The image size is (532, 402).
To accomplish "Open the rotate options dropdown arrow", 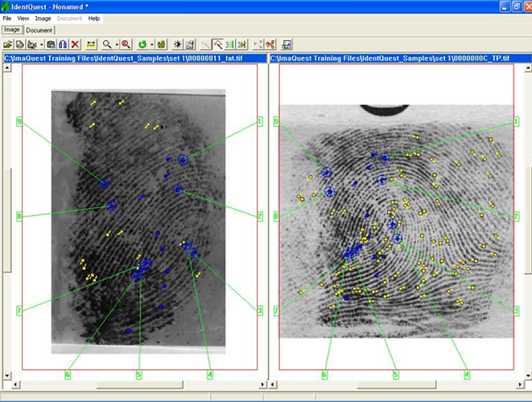I will click(x=151, y=44).
